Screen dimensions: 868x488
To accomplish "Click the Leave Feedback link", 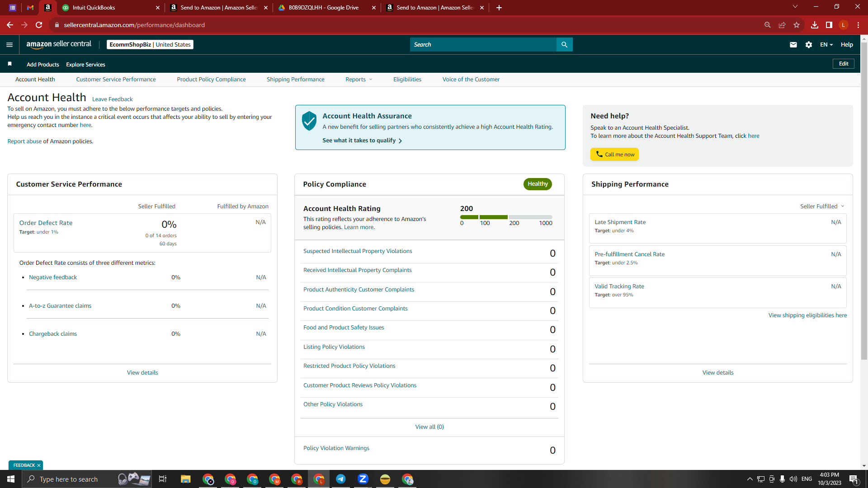I will (112, 99).
